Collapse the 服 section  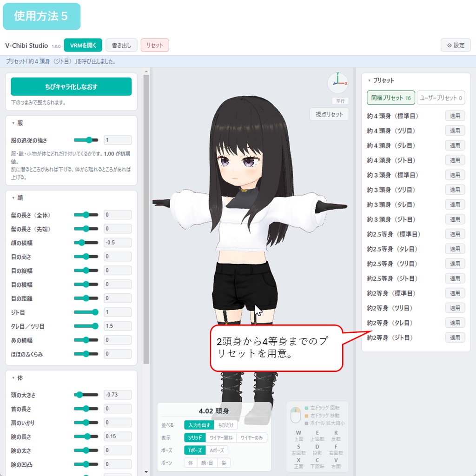tap(17, 123)
